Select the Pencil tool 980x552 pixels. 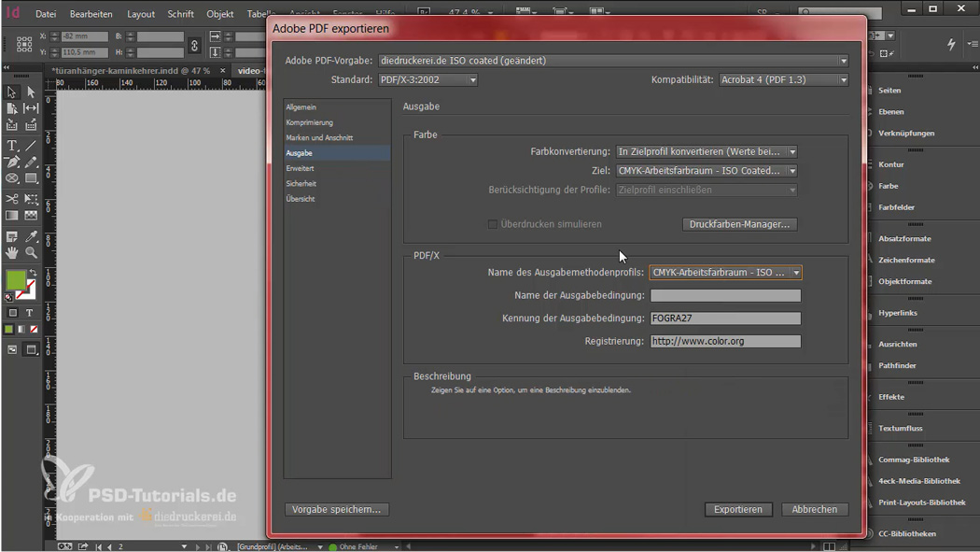pyautogui.click(x=31, y=162)
